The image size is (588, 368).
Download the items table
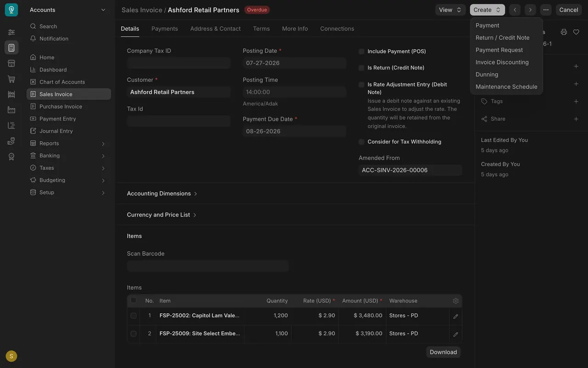[443, 352]
